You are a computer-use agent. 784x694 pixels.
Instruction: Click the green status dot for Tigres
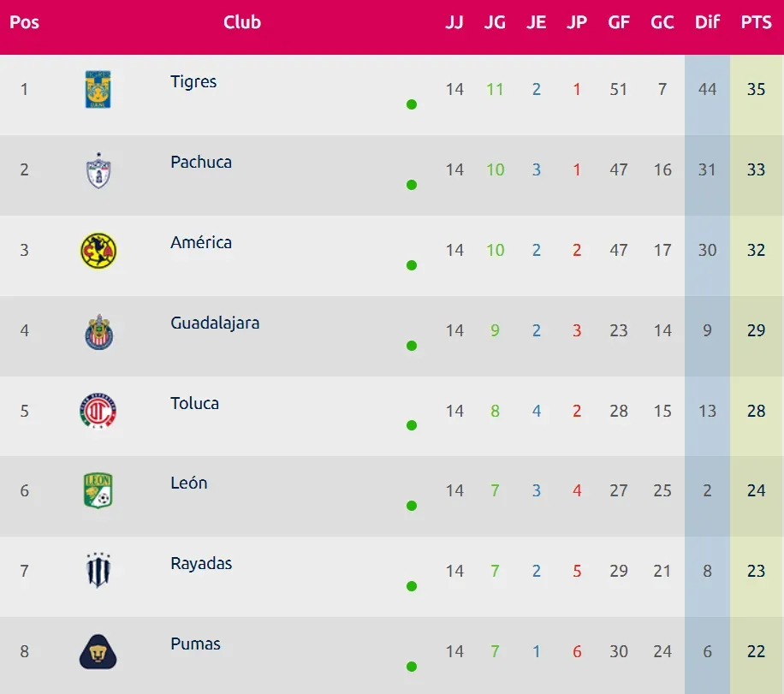412,104
